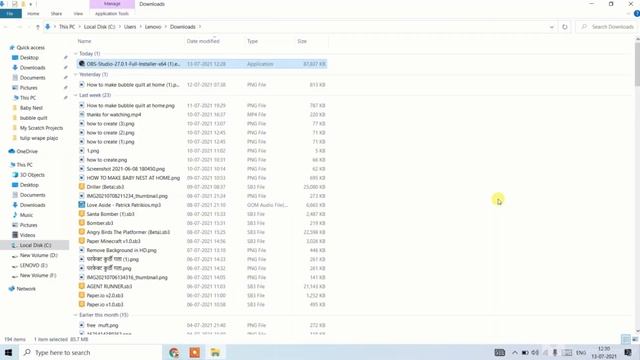Click Angry Birds The Platformer sb3 icon
Viewport: 640px width, 360px height.
tap(82, 232)
